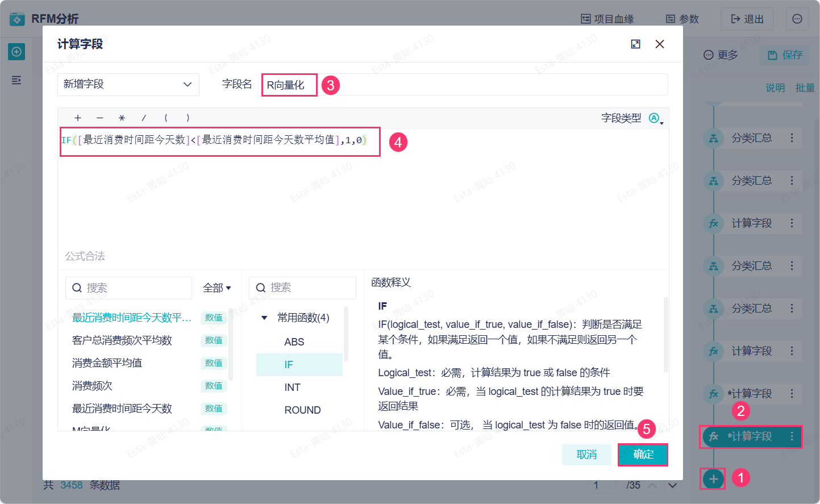Image resolution: width=820 pixels, height=504 pixels.
Task: Select the IF function
Action: 299,365
